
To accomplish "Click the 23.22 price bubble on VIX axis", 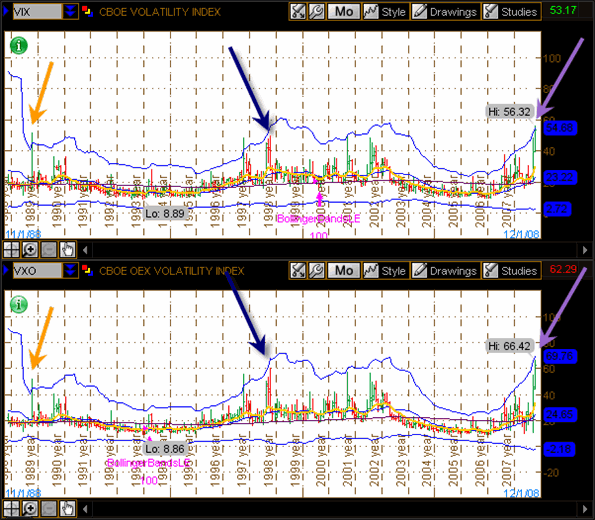I will [x=560, y=177].
